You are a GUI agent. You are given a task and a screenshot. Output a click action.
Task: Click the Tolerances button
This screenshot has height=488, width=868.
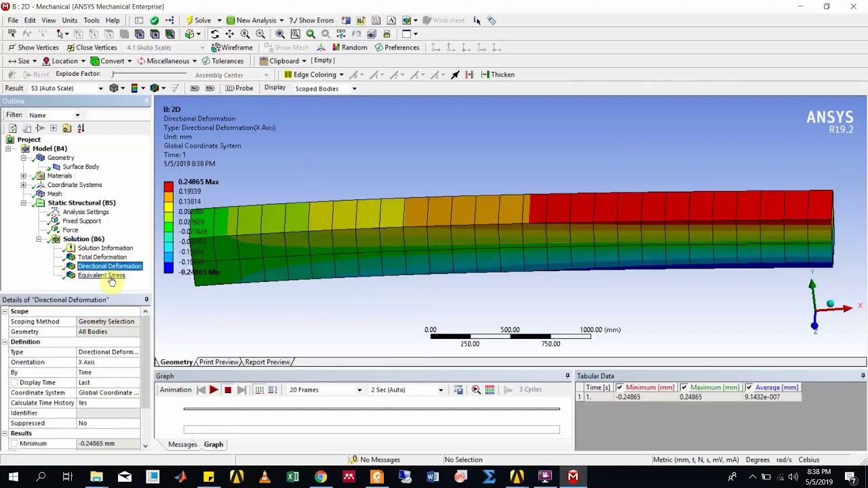(x=222, y=61)
